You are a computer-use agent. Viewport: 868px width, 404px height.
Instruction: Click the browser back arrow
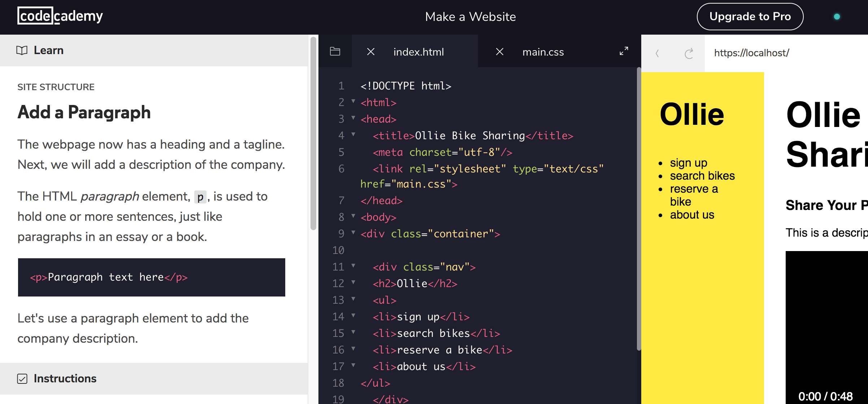[657, 53]
